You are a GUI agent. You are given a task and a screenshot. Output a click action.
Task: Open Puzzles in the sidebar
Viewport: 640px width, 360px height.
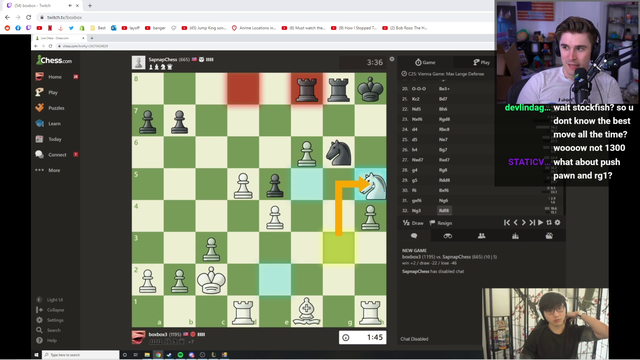(56, 108)
